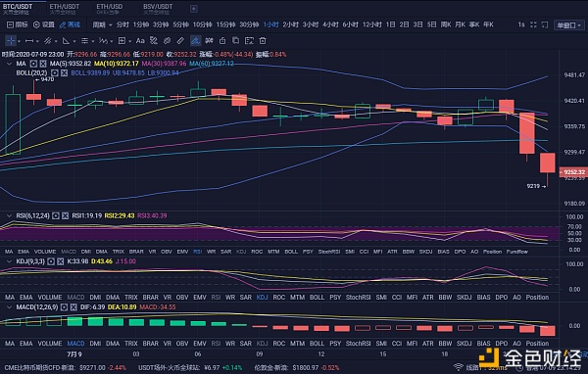Viewport: 588px width, 374px height.
Task: Select the text annotation Aa tool
Action: [x=140, y=40]
